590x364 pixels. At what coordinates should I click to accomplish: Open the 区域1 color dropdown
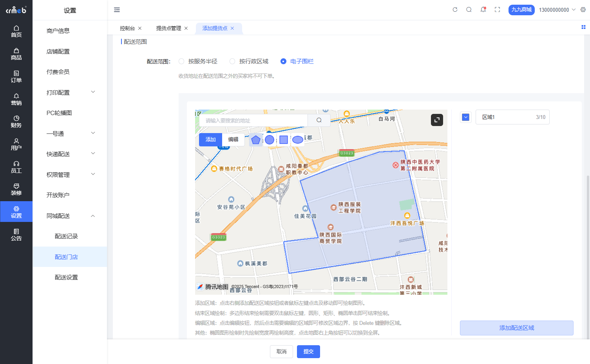[x=465, y=117]
